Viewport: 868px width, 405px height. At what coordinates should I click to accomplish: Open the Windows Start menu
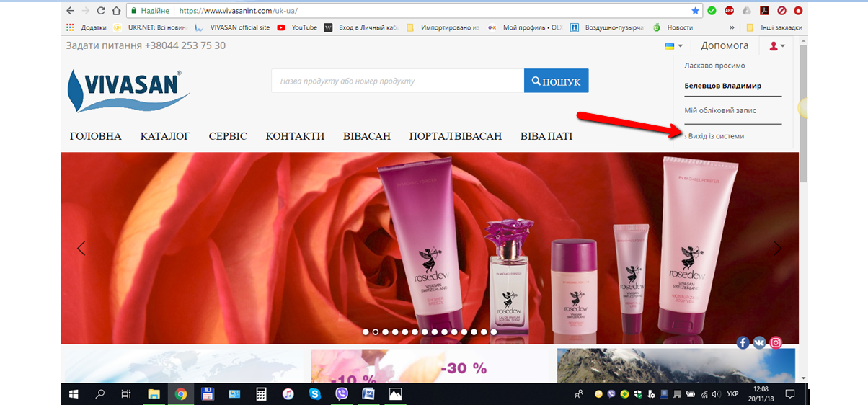point(74,393)
